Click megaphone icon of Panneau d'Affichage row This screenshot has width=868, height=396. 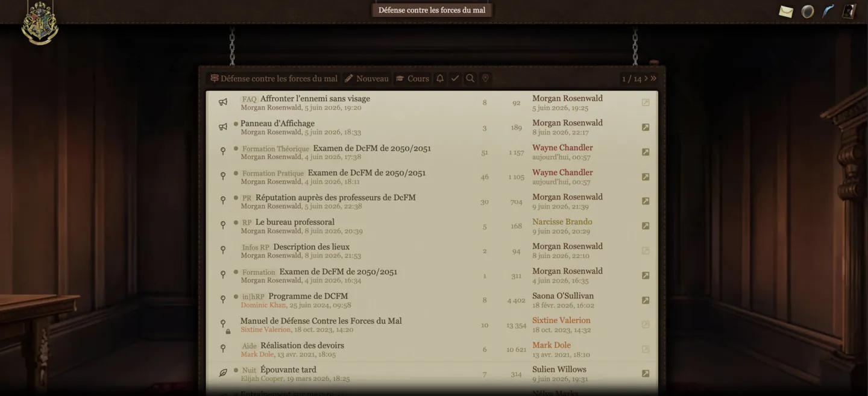click(223, 127)
